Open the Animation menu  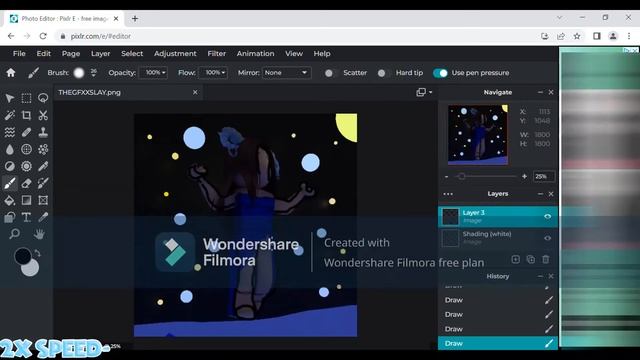click(256, 53)
